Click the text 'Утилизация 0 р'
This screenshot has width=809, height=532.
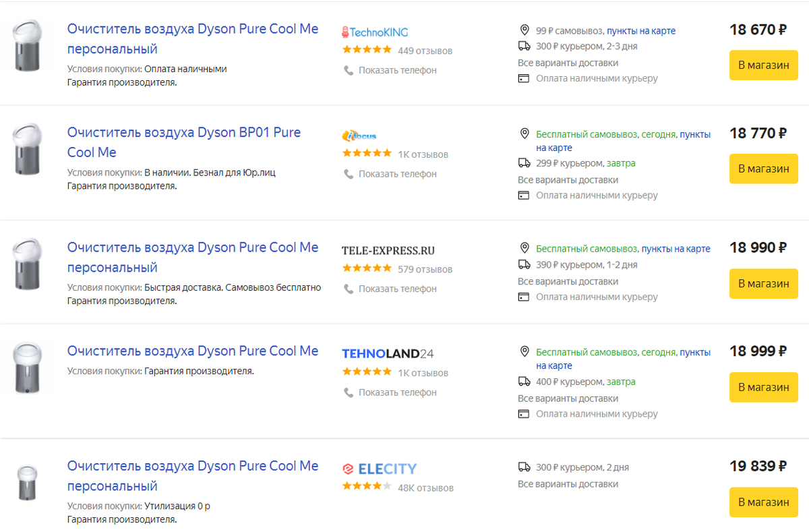point(178,506)
